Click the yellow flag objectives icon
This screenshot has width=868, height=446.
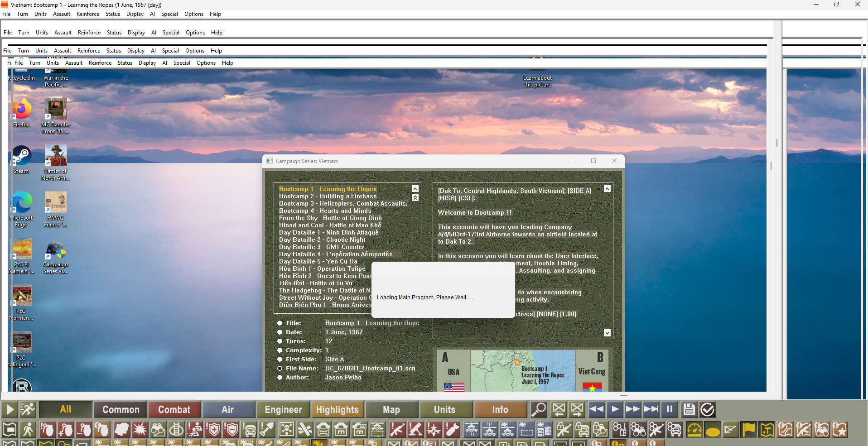[749, 429]
